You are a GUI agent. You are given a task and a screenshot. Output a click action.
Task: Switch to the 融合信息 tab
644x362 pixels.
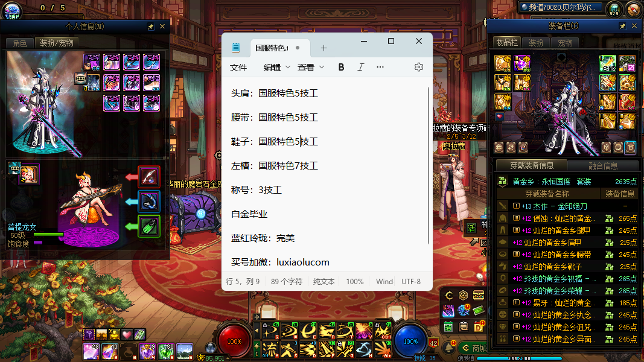coord(602,166)
